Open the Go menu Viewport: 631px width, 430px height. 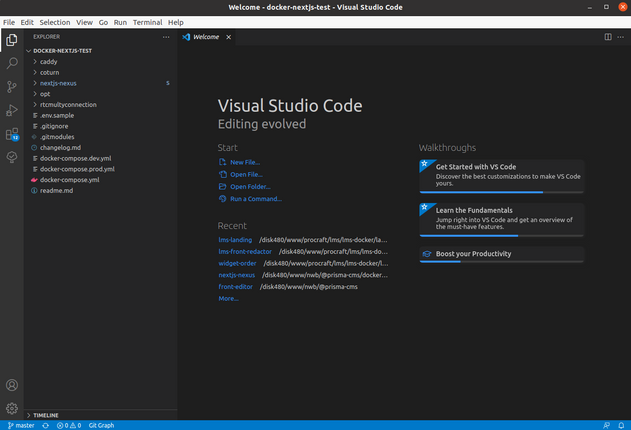coord(103,23)
